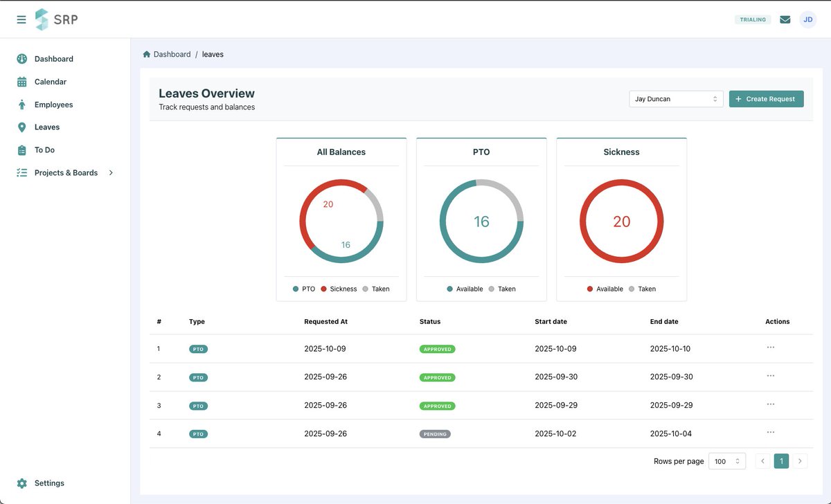Click the End date column header
This screenshot has width=831, height=504.
[664, 321]
